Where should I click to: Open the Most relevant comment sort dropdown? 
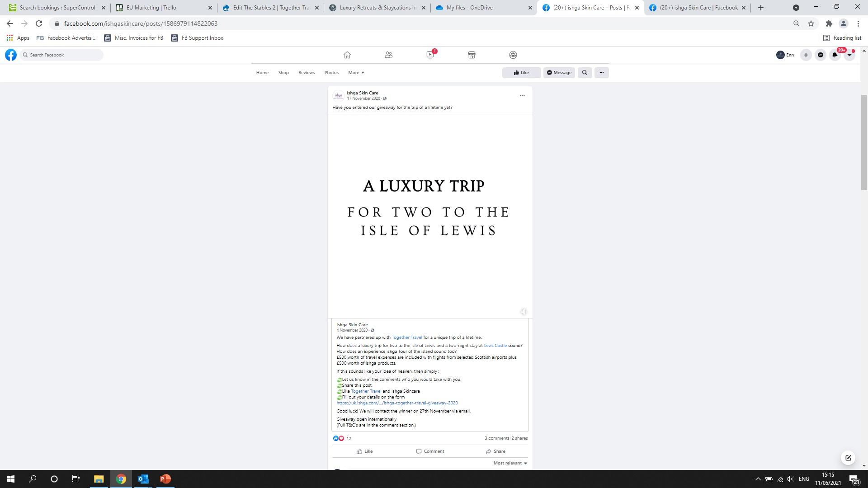pos(510,463)
